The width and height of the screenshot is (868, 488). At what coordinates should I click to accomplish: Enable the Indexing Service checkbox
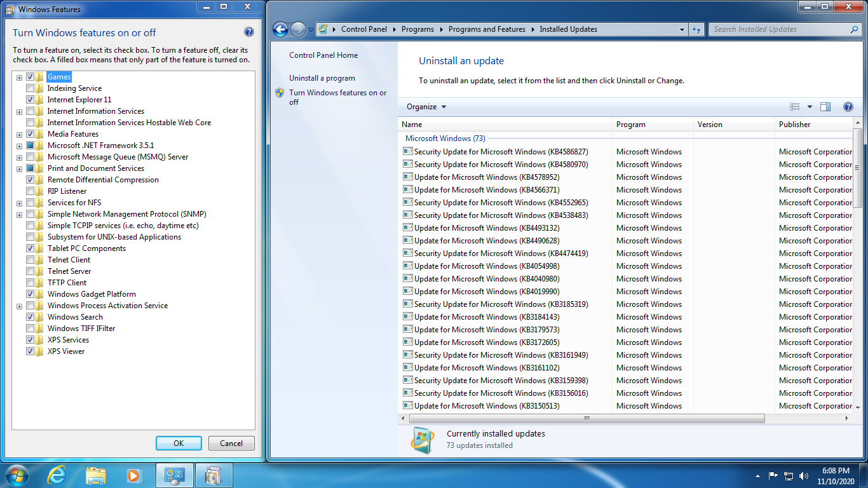pos(30,88)
